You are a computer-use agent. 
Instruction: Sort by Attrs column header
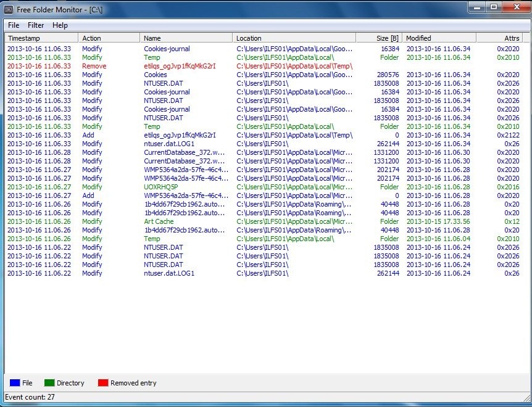(x=500, y=38)
